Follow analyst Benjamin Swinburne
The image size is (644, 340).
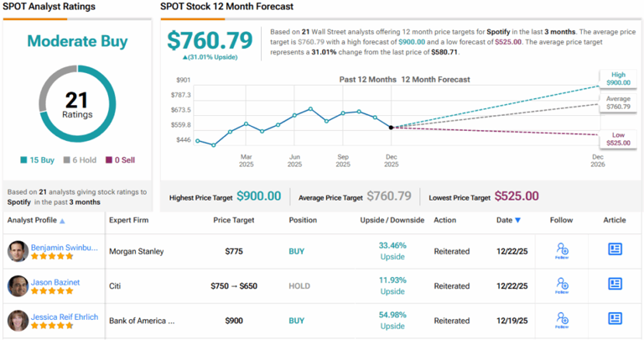click(x=561, y=250)
